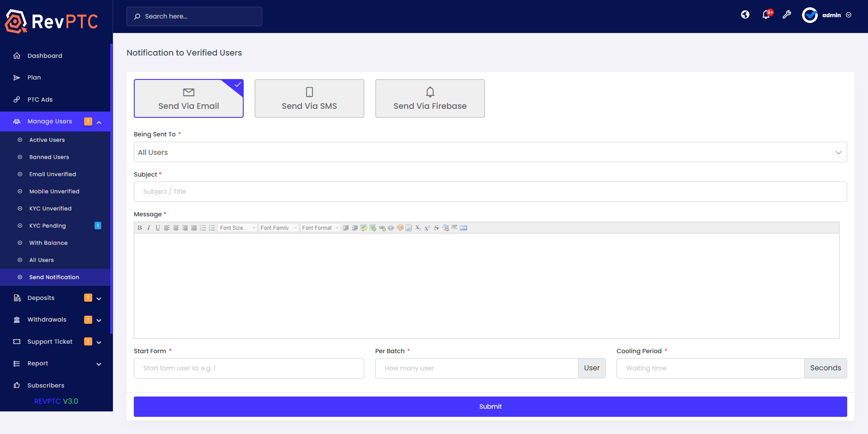Insert a hyperlink using the editor toolbar
This screenshot has width=868, height=434.
click(382, 228)
